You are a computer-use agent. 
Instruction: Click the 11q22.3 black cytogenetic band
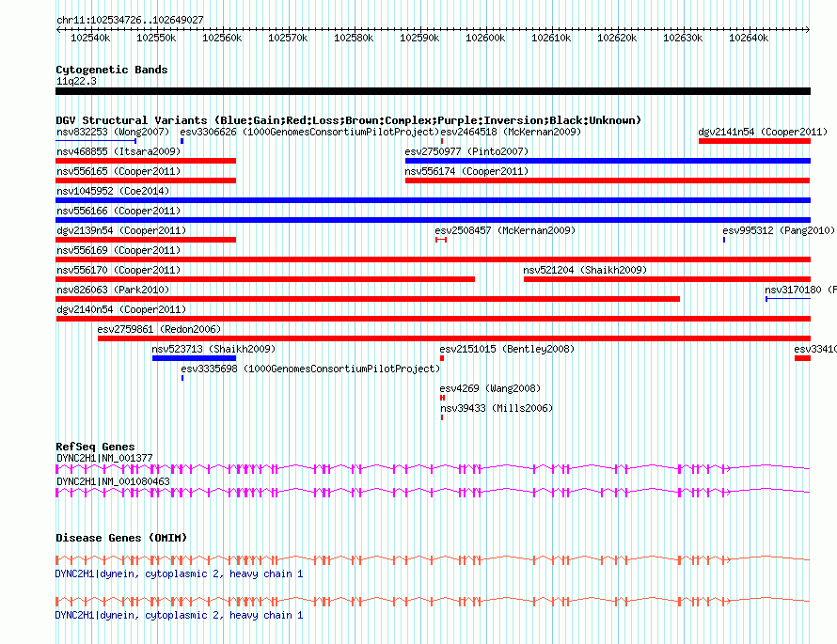[433, 91]
